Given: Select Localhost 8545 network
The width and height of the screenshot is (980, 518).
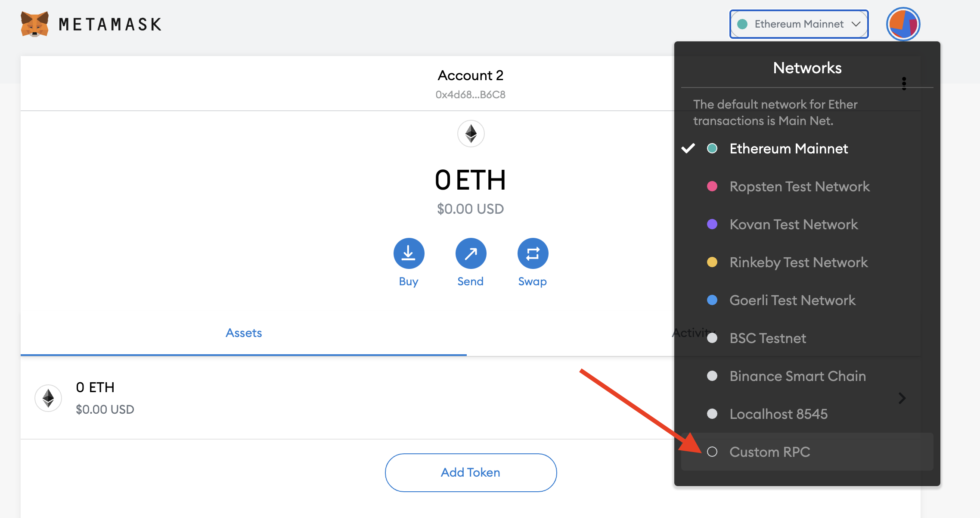Looking at the screenshot, I should coord(778,414).
